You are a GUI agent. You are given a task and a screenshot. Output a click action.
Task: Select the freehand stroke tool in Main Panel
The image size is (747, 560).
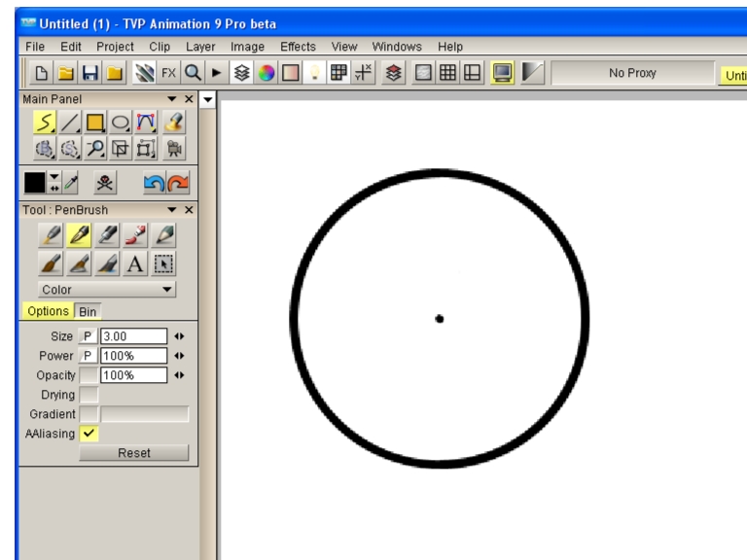coord(45,122)
